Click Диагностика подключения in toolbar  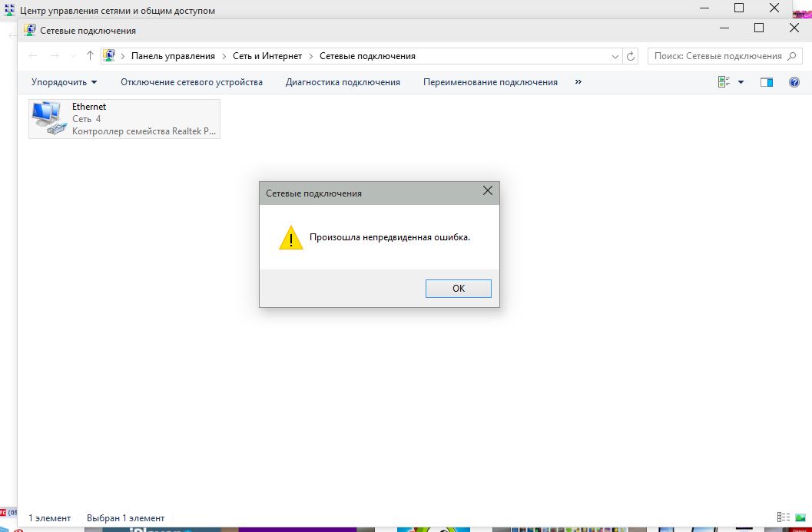pos(343,82)
